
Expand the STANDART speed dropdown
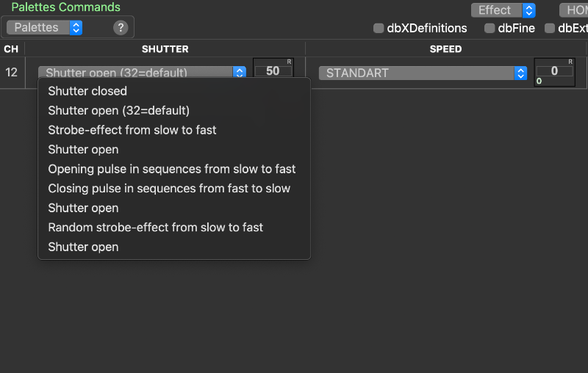tap(423, 73)
